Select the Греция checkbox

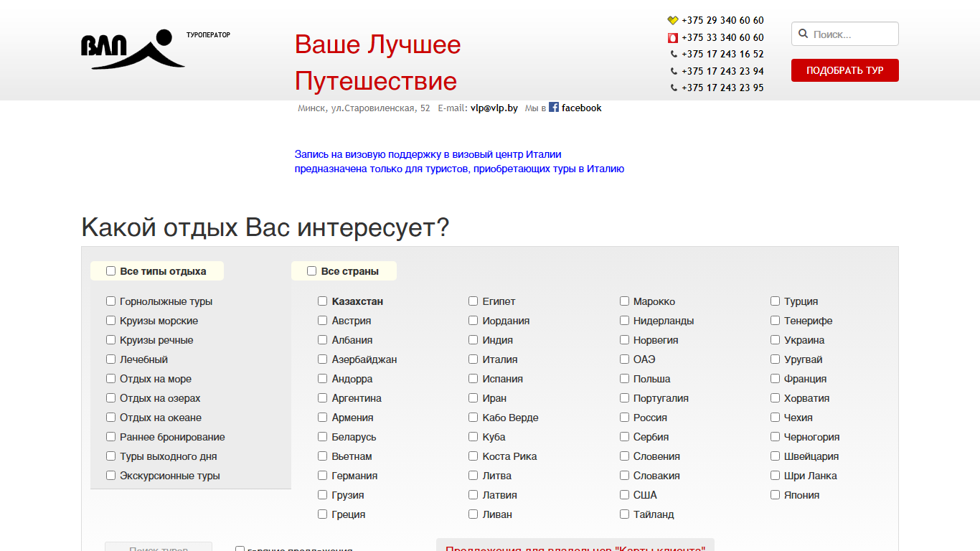pos(323,514)
